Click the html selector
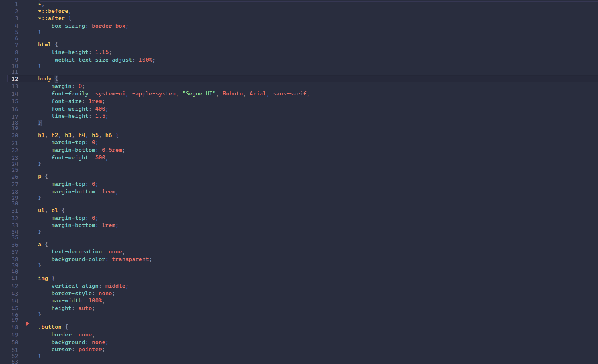This screenshot has height=364, width=598. click(44, 45)
